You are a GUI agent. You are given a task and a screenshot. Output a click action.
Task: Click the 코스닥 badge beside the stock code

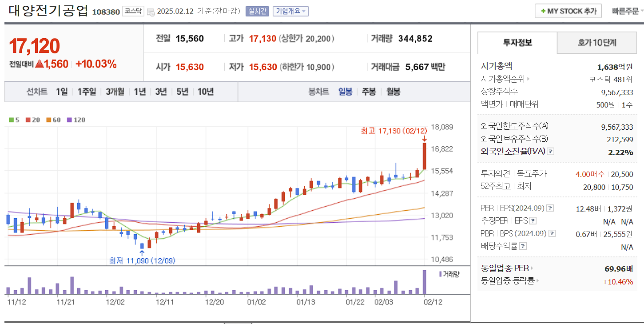click(133, 12)
